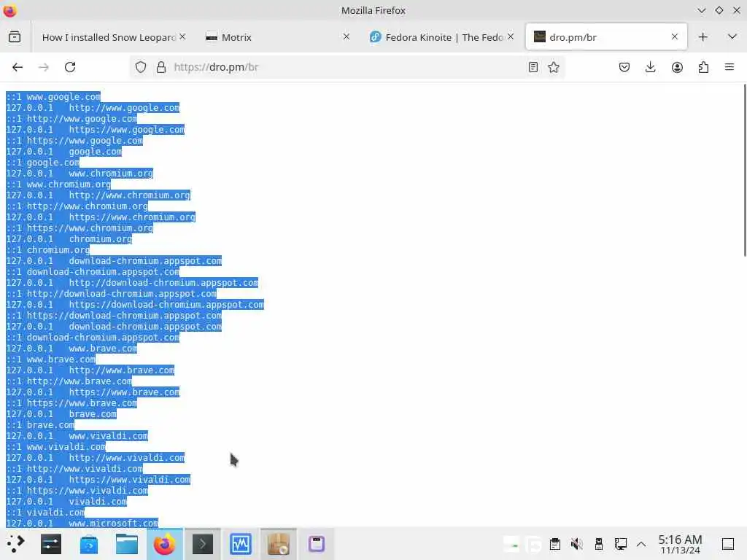Click text '::1 chromium.org'
The width and height of the screenshot is (747, 560).
click(x=47, y=250)
